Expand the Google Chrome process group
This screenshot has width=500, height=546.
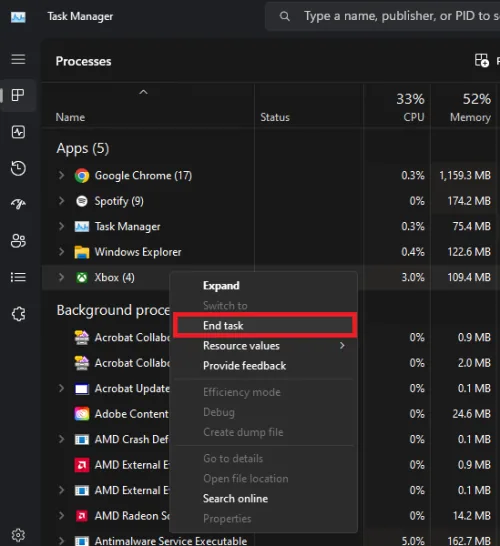pyautogui.click(x=61, y=175)
